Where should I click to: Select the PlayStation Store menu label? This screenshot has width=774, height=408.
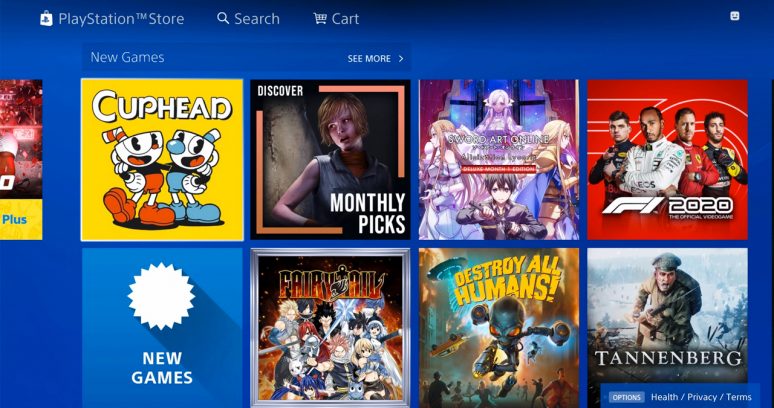121,19
